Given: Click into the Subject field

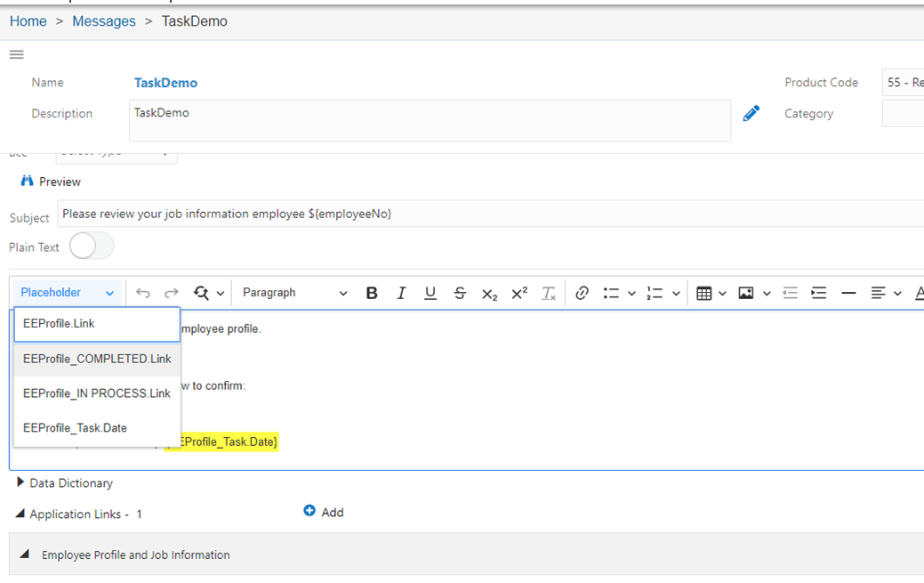Looking at the screenshot, I should tap(490, 214).
